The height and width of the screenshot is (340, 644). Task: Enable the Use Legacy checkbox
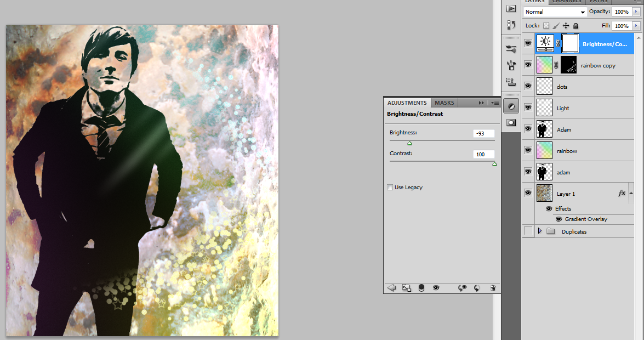pyautogui.click(x=390, y=187)
